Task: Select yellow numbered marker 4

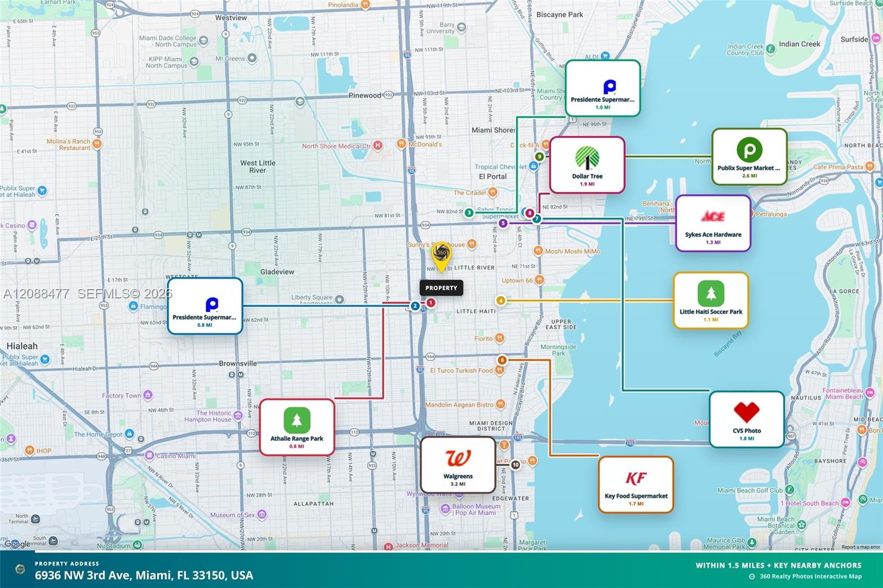Action: (x=501, y=301)
